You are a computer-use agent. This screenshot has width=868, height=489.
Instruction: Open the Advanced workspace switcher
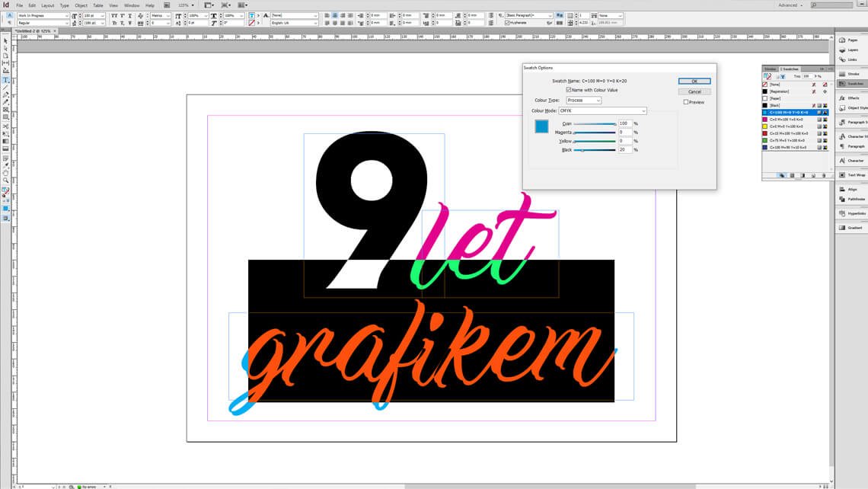[790, 5]
